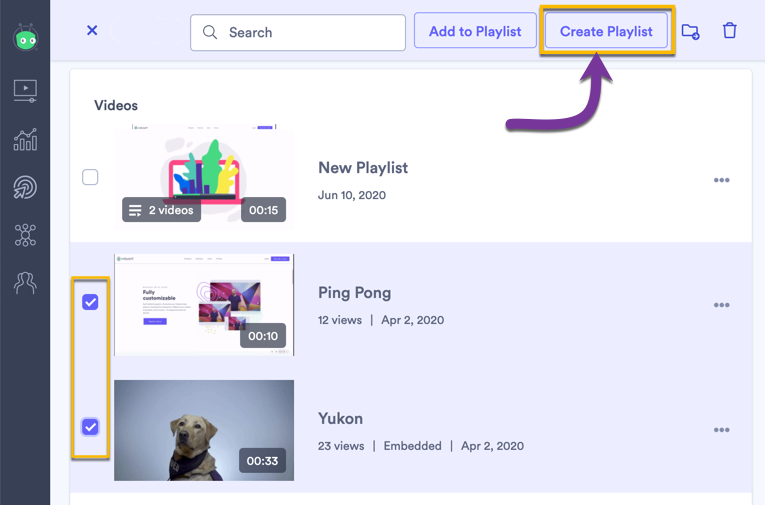Screen dimensions: 765x505
Task: Uncheck the Ping Pong checkbox
Action: 90,302
